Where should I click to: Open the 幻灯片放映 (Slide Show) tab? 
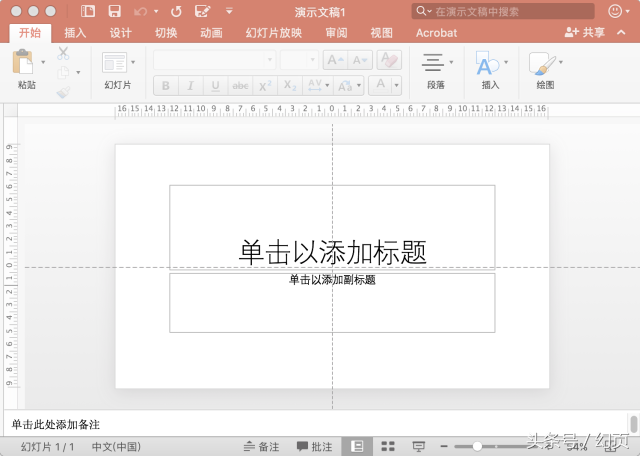coord(273,33)
